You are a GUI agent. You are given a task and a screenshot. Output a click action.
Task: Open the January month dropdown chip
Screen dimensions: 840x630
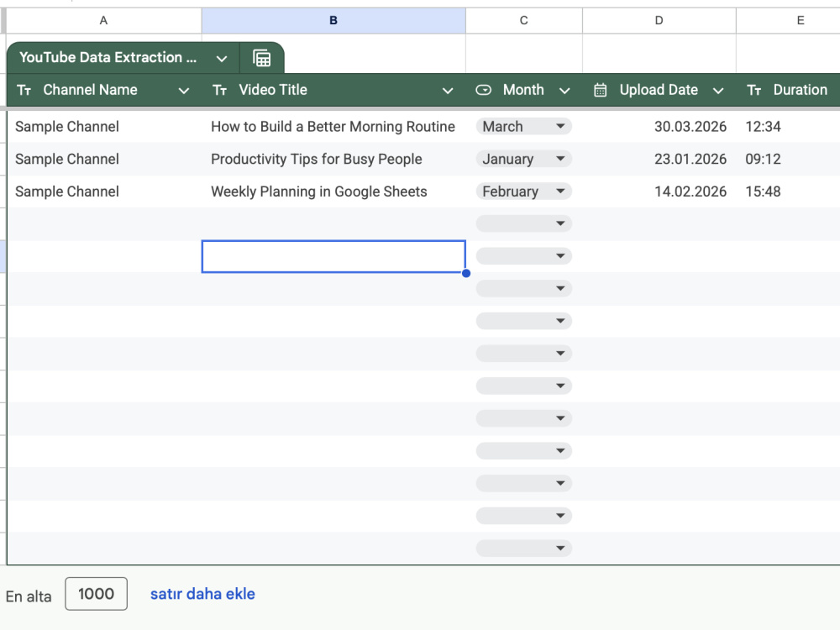click(x=524, y=159)
